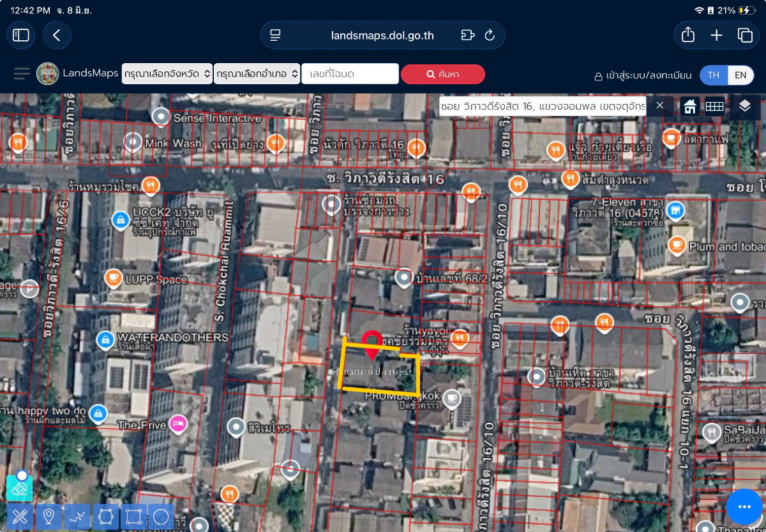Click the grid table icon

[x=714, y=106]
